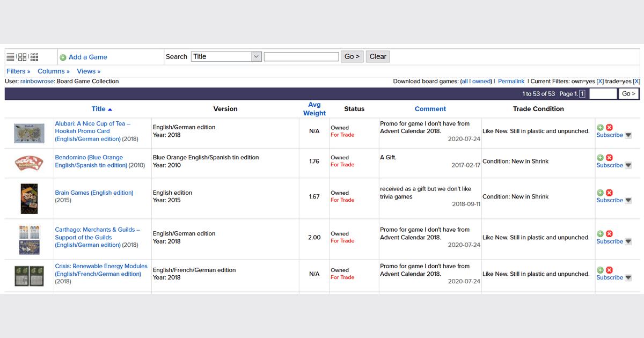Expand the Columns menu
This screenshot has height=338, width=644.
coord(53,71)
